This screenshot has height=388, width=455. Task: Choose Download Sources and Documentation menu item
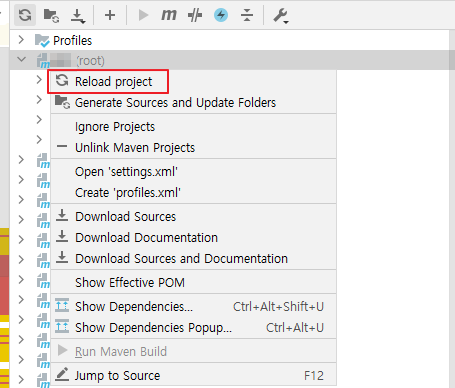(193, 259)
